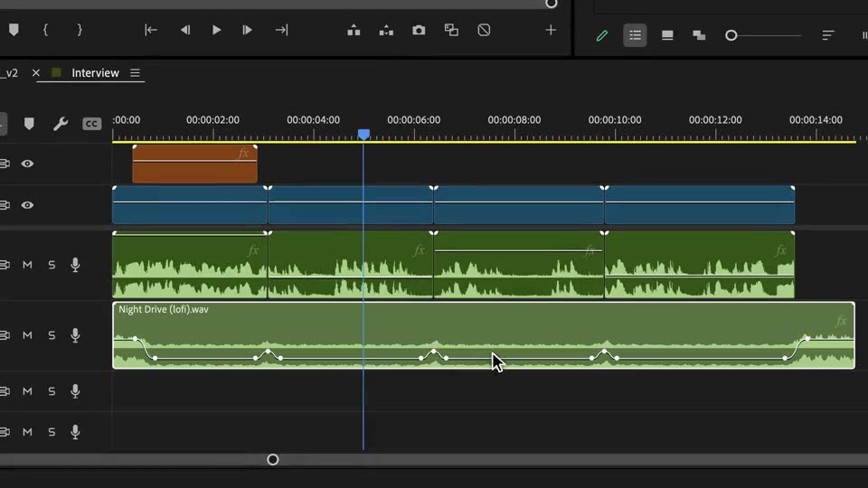Add a marker in the timeline header

[29, 124]
